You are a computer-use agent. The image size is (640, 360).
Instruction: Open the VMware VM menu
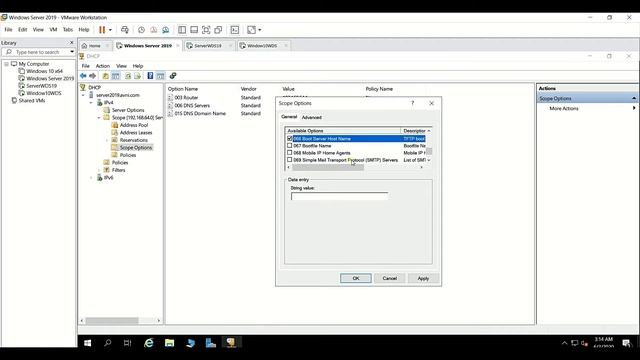tap(53, 30)
